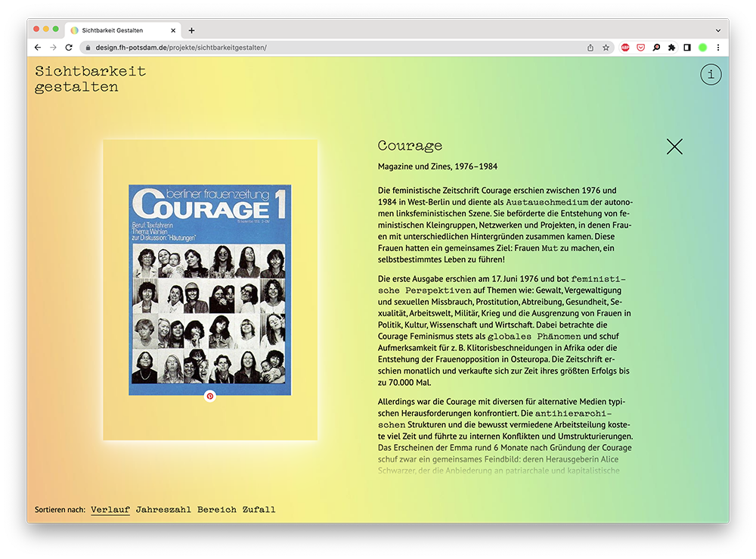756x559 pixels.
Task: Go back to the previous page
Action: [x=38, y=48]
